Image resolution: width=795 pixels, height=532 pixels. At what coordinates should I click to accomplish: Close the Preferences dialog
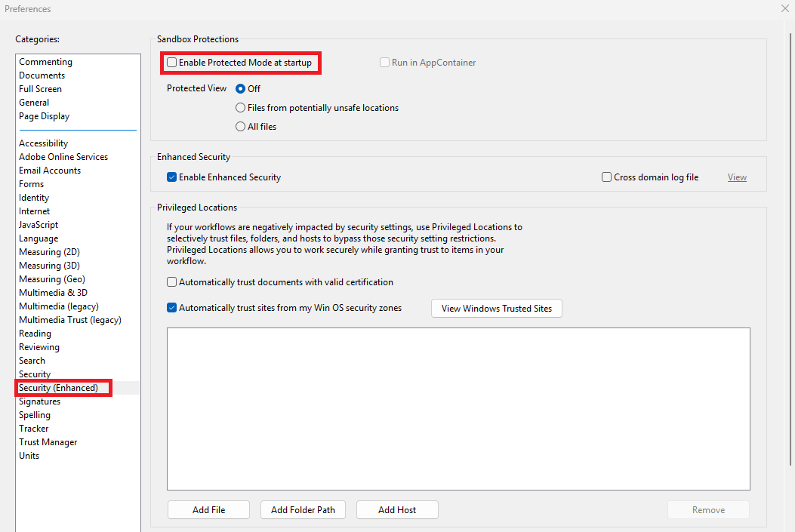785,8
